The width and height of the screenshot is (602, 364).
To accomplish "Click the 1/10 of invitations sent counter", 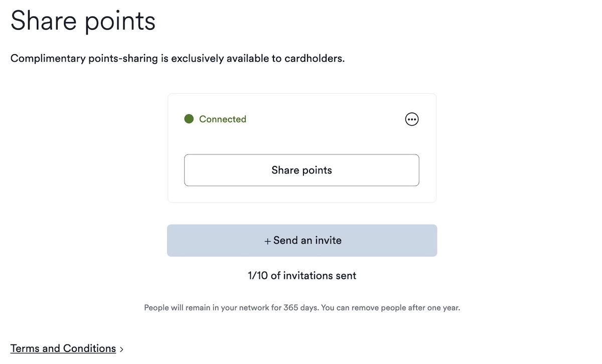I will coord(302,276).
